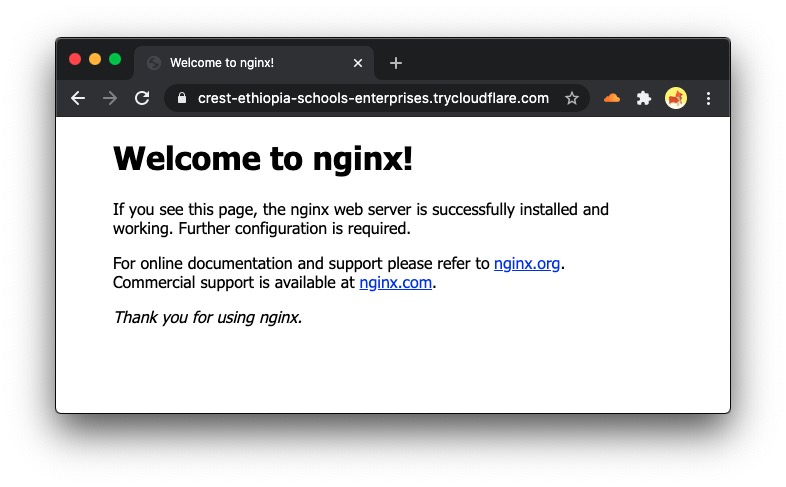Maximize the window with the green button
The image size is (786, 487).
(x=115, y=59)
